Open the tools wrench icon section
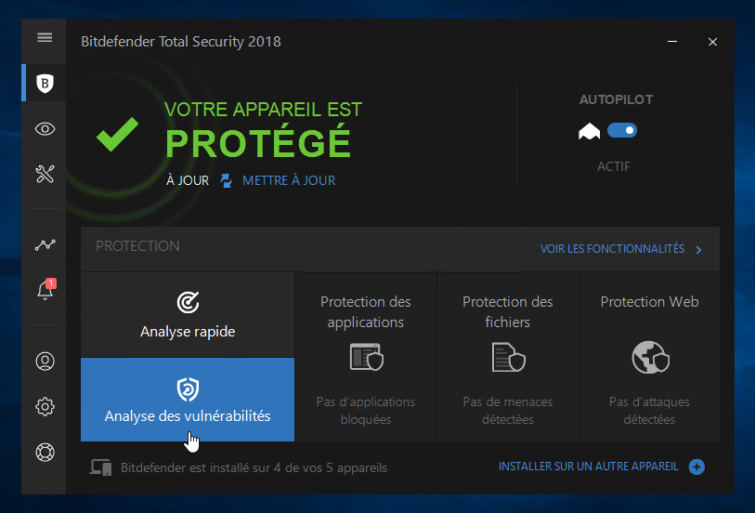 (x=45, y=174)
